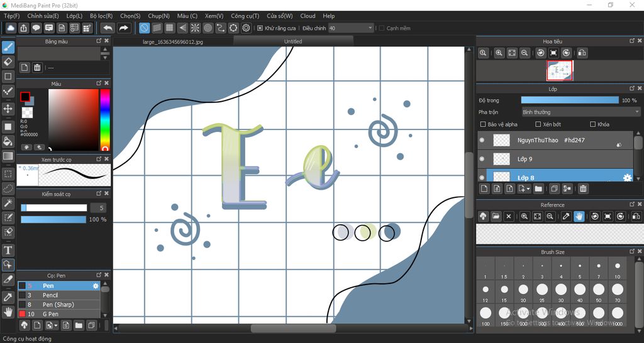Adjust the Độ trong opacity slider

570,100
